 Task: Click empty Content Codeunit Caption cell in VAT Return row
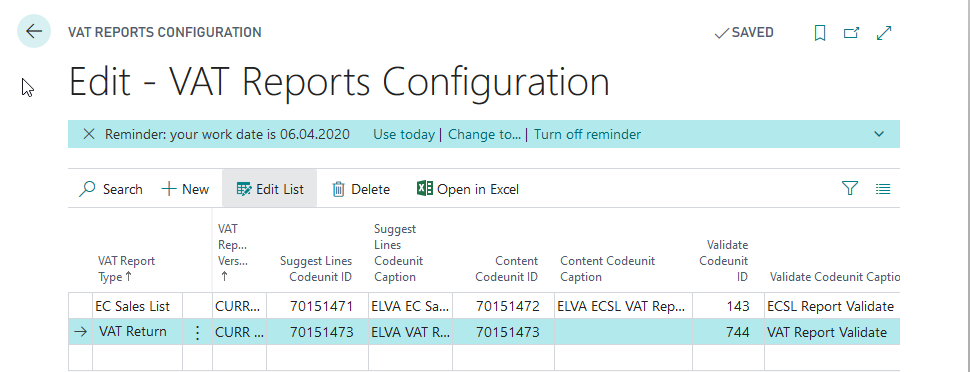pyautogui.click(x=623, y=332)
